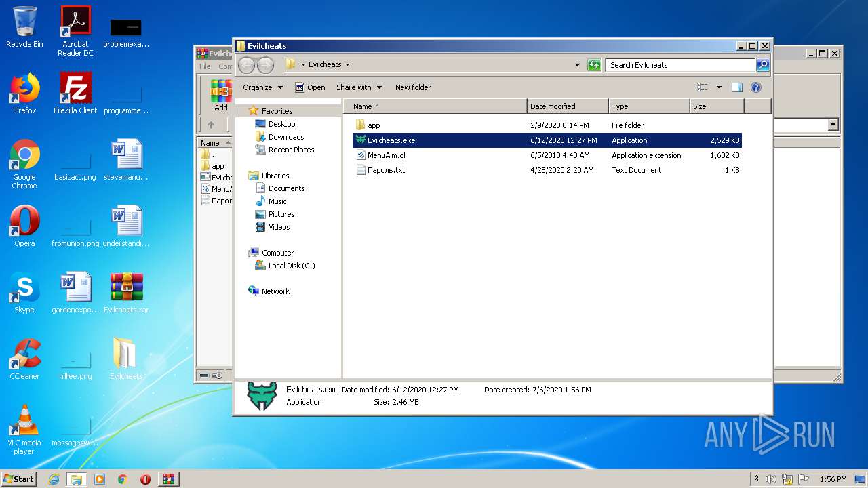Show the preview pane icon

coord(737,87)
